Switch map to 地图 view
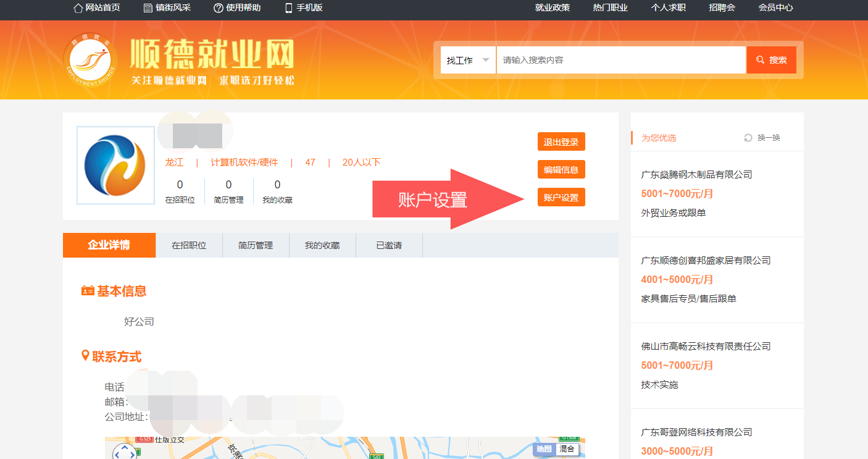 544,449
